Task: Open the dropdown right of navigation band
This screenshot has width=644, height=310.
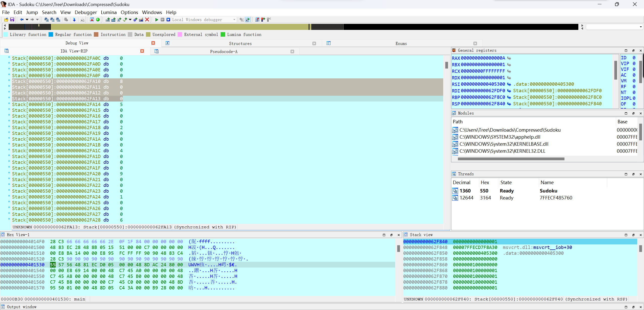Action: click(640, 27)
